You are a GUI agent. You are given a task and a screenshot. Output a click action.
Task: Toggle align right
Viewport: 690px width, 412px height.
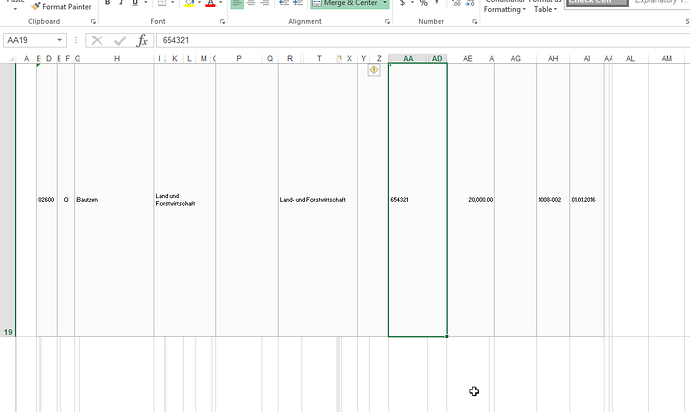pyautogui.click(x=265, y=4)
